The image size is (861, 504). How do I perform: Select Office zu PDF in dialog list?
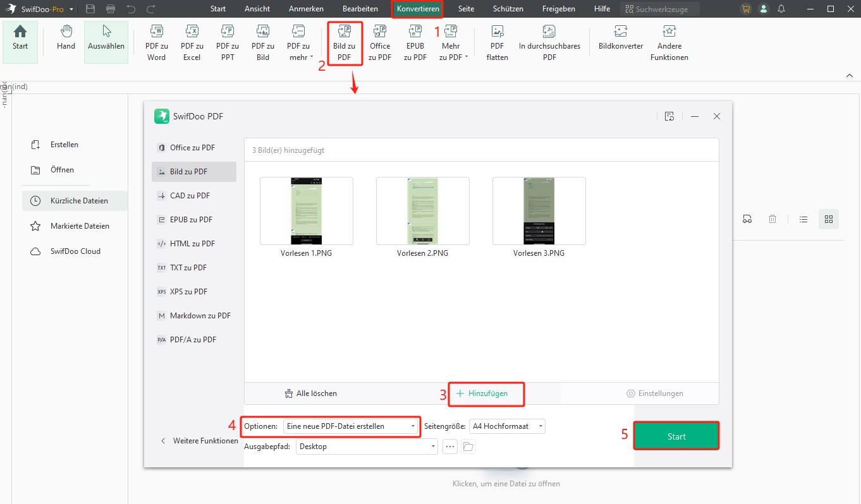click(x=194, y=148)
